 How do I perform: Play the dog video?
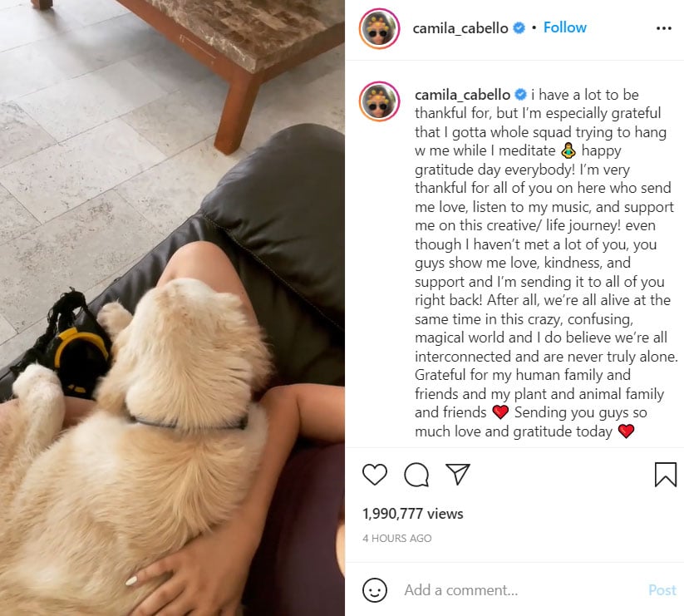click(x=172, y=308)
